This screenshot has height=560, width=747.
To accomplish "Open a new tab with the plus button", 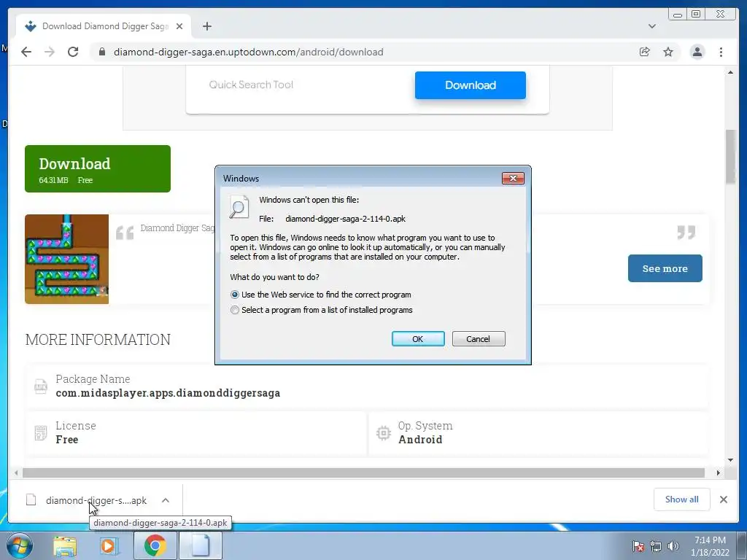I will [206, 26].
